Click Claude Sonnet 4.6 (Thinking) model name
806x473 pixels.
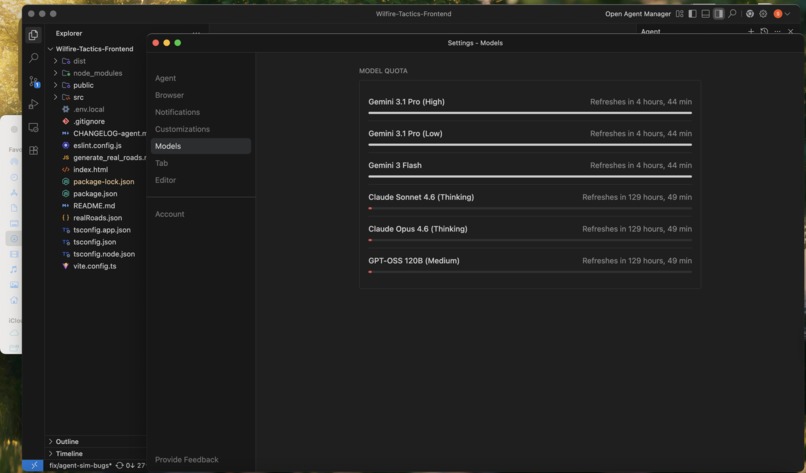click(421, 197)
